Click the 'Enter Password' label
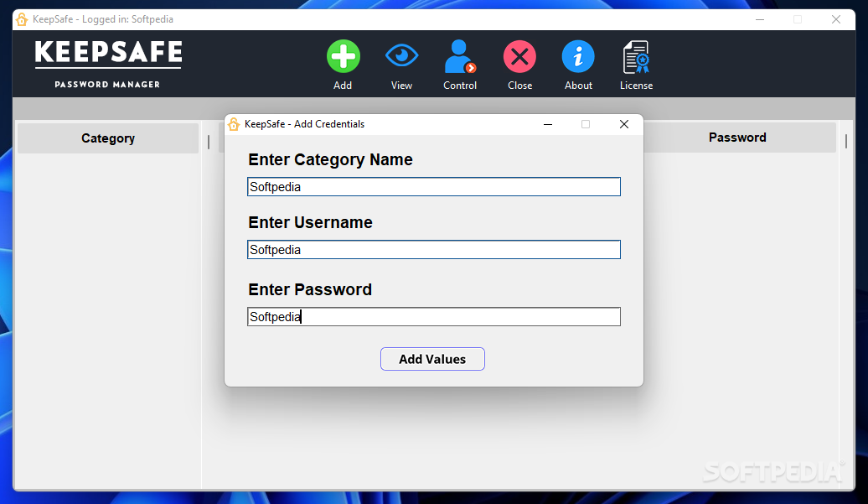 click(310, 289)
